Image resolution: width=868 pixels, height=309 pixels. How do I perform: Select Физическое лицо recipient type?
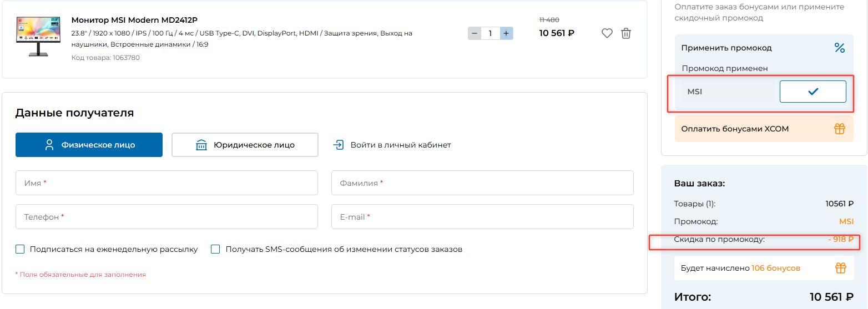pyautogui.click(x=89, y=145)
